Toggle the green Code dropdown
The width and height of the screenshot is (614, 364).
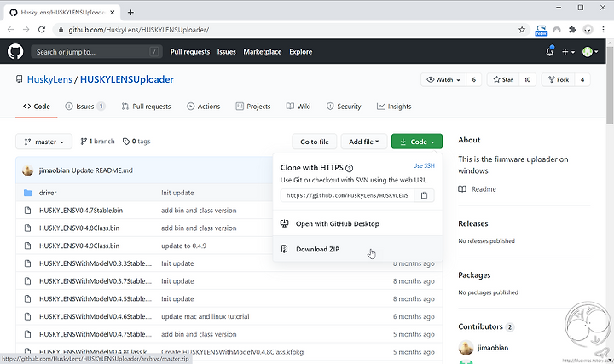click(417, 142)
